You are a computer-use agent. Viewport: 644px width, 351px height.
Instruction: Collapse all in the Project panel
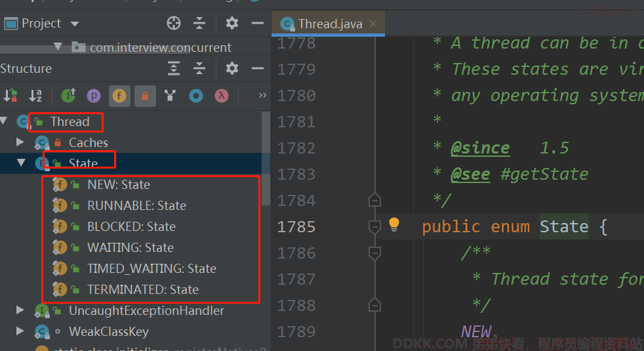click(x=199, y=23)
